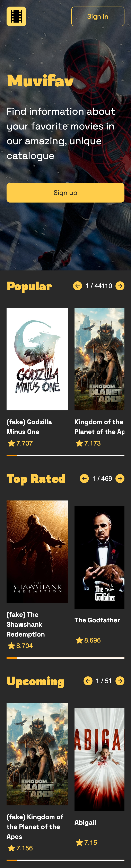The image size is (131, 868).
Task: Click previous arrow in Upcoming section
Action: tap(88, 681)
